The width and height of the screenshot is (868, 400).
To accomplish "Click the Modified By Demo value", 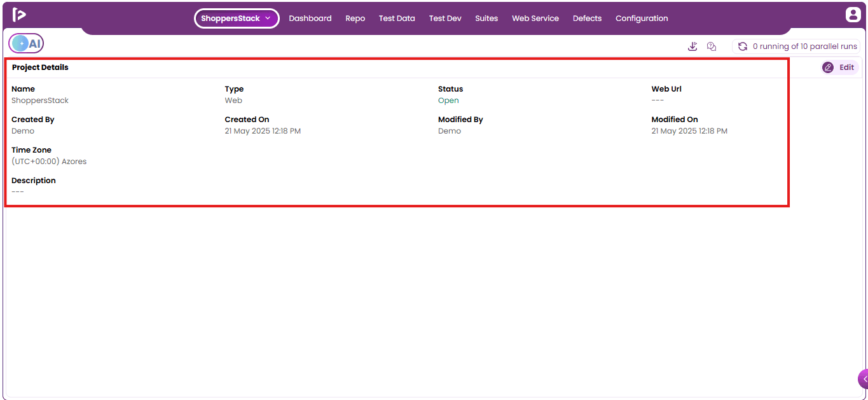I will (x=450, y=131).
